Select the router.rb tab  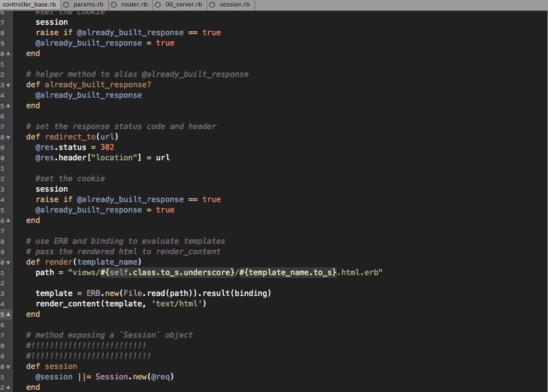coord(134,5)
